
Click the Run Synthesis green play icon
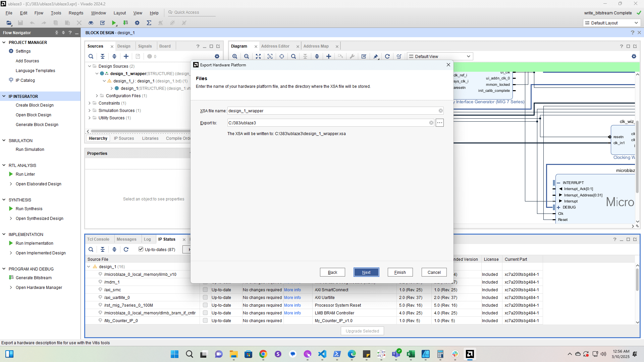(x=11, y=208)
